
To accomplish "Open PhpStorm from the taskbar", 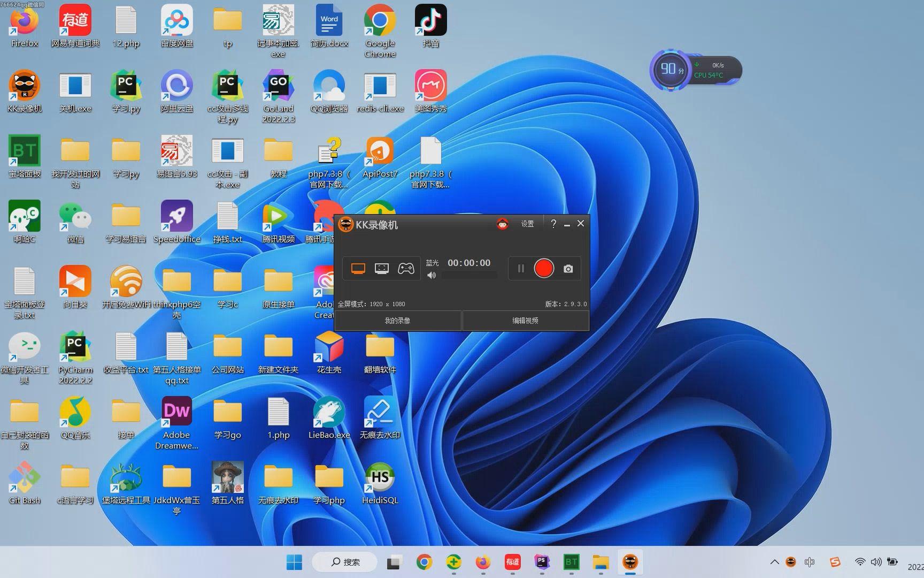I will [x=542, y=562].
